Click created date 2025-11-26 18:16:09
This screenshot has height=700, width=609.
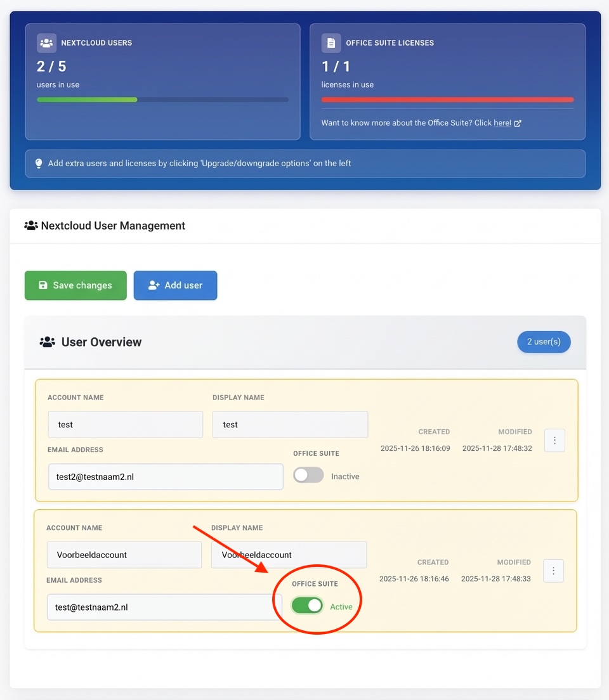(x=415, y=448)
